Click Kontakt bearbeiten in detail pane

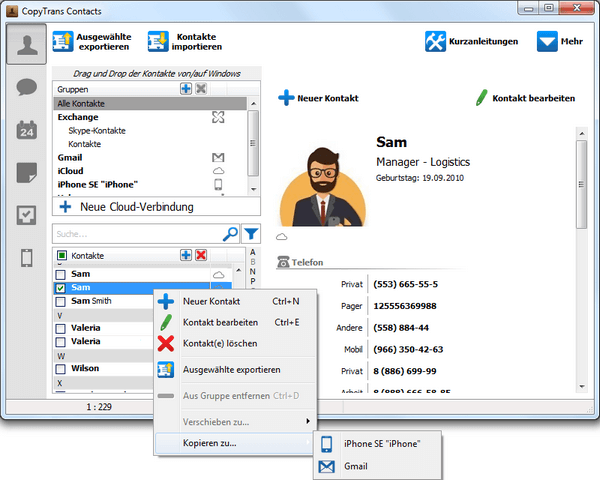click(525, 98)
